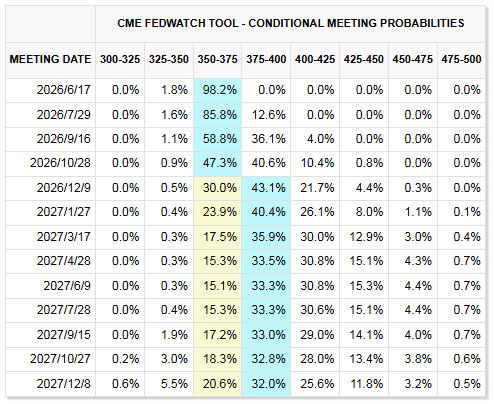Select the 350-375 column header
This screenshot has width=494, height=404.
click(x=217, y=59)
